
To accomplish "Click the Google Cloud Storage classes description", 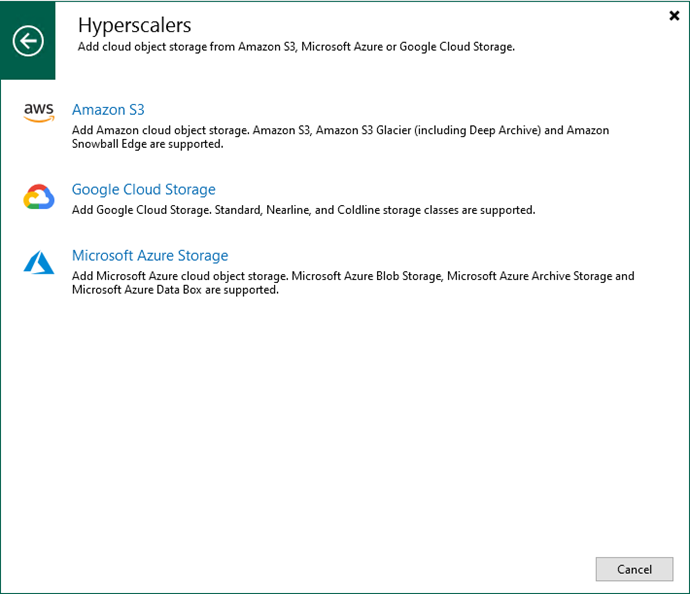I will click(303, 210).
